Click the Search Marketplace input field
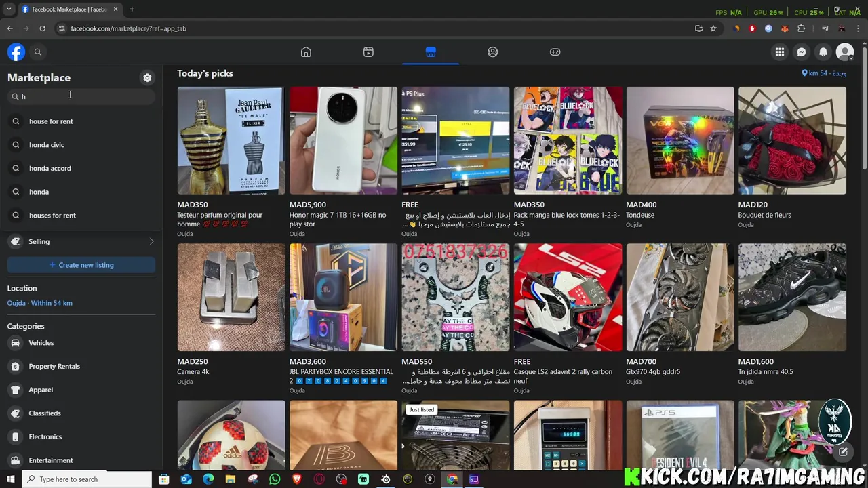 click(x=81, y=96)
